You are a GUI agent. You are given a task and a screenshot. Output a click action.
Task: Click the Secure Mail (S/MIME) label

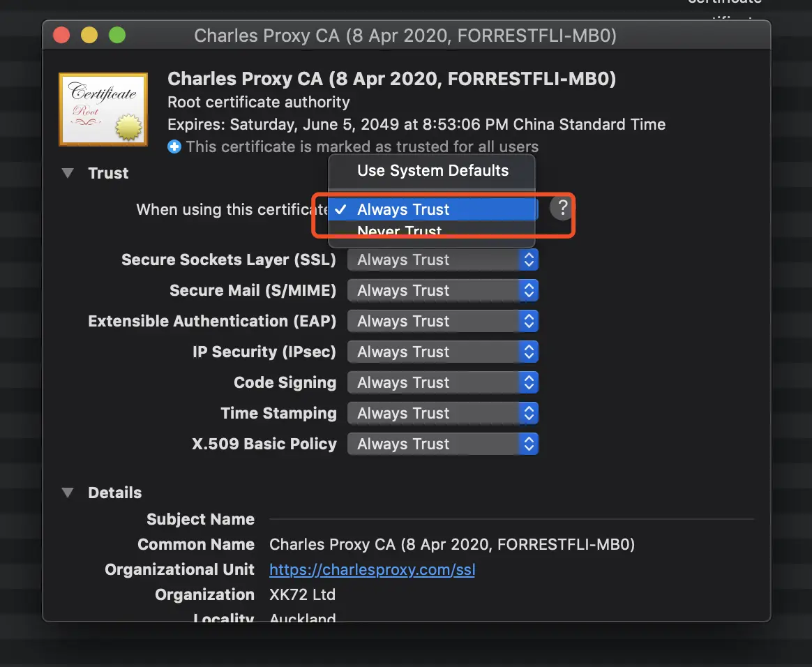point(253,290)
